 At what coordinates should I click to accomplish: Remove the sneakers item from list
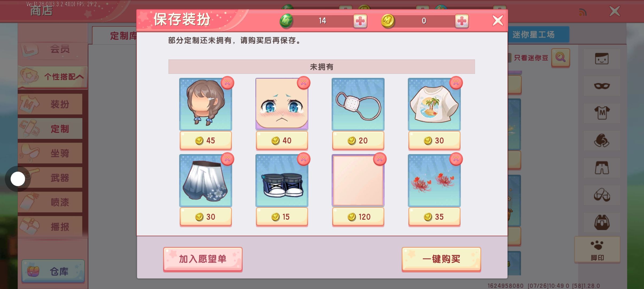click(x=304, y=159)
